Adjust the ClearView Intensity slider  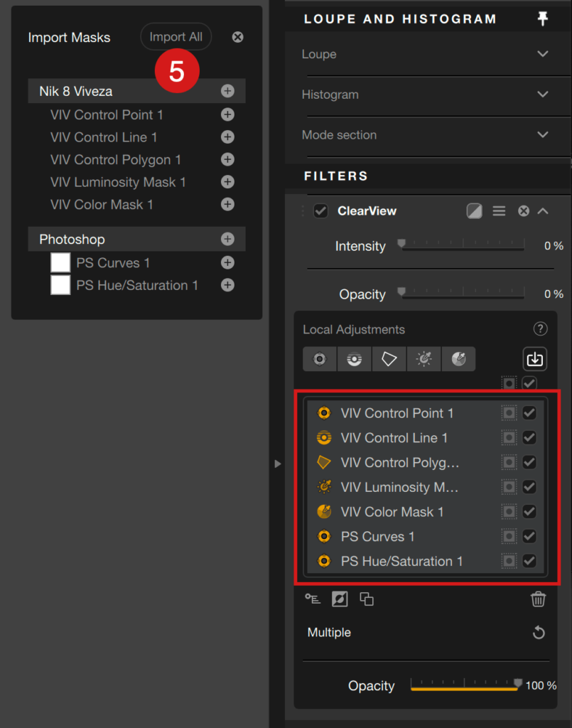pos(463,245)
